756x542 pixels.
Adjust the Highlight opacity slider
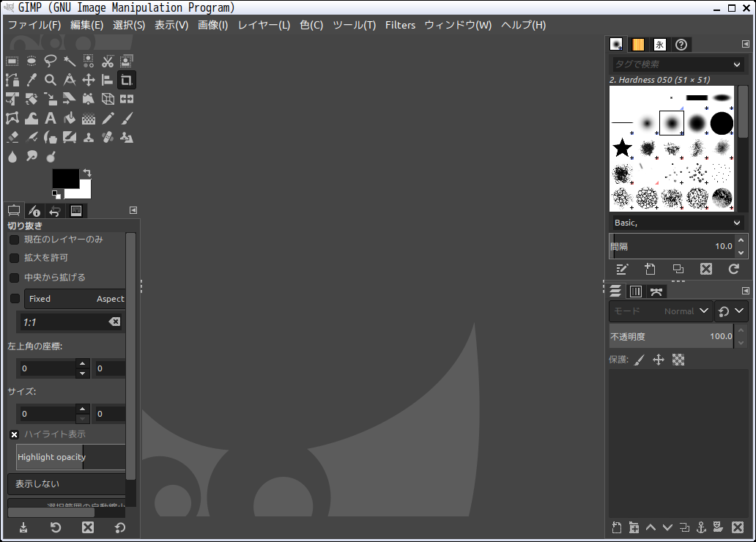(x=71, y=457)
